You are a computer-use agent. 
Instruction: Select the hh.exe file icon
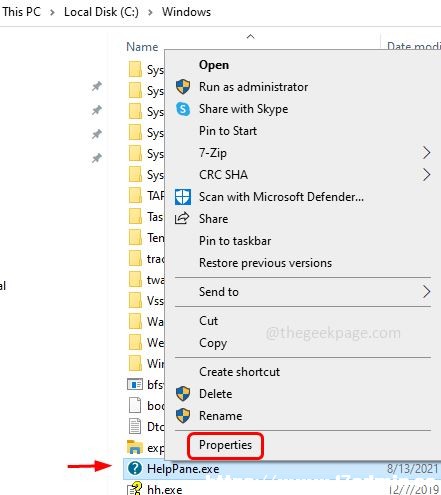(135, 489)
